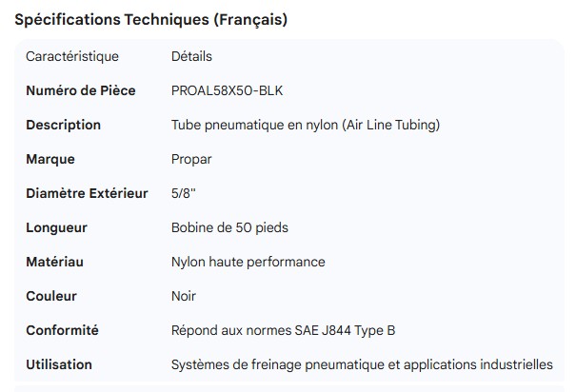The width and height of the screenshot is (576, 392).
Task: Click the 'Diamètre Extérieur' label
Action: click(87, 193)
